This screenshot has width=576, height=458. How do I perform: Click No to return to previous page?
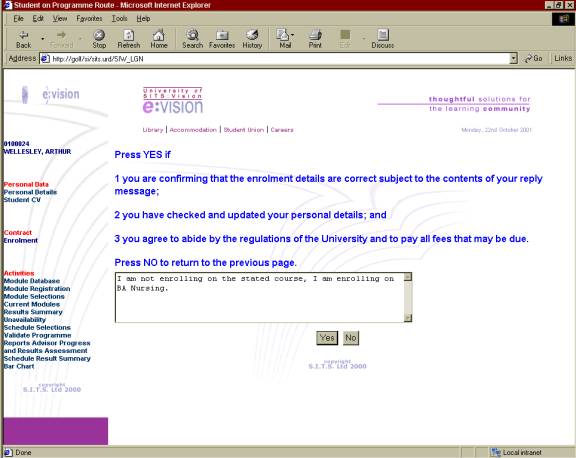351,338
